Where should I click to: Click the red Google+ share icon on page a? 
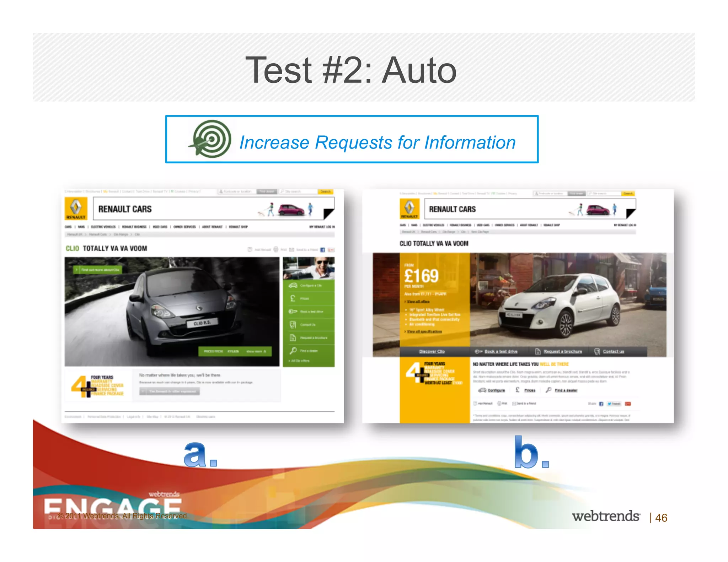pos(331,250)
